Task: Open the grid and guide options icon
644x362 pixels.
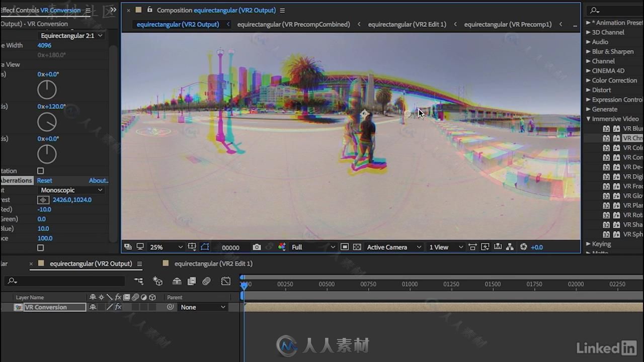Action: [192, 247]
